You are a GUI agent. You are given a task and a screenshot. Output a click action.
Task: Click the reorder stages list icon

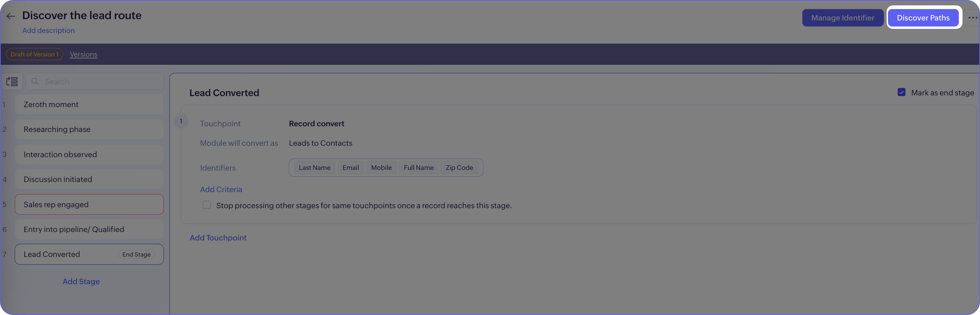point(12,81)
